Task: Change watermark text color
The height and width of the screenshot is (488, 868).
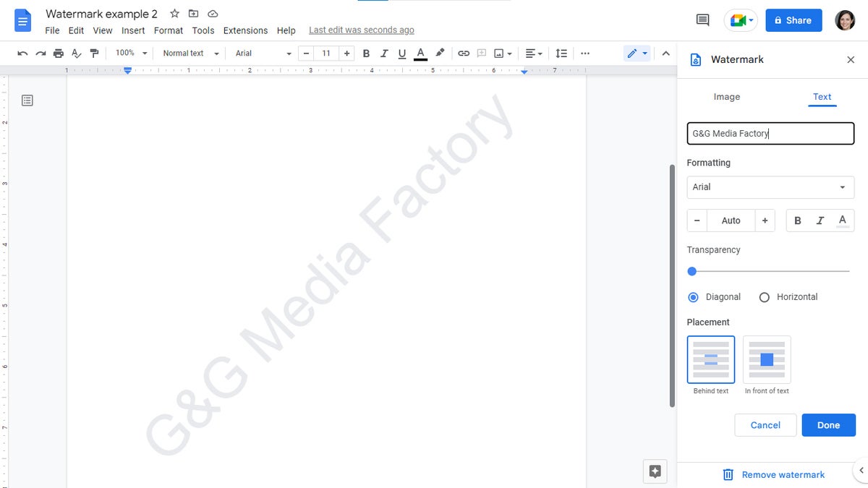Action: pyautogui.click(x=842, y=221)
